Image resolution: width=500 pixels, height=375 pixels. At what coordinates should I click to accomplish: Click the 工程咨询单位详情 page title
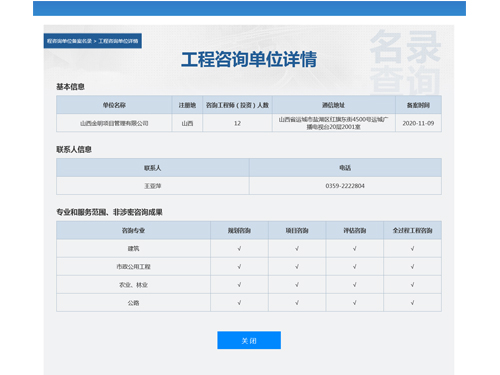(249, 60)
